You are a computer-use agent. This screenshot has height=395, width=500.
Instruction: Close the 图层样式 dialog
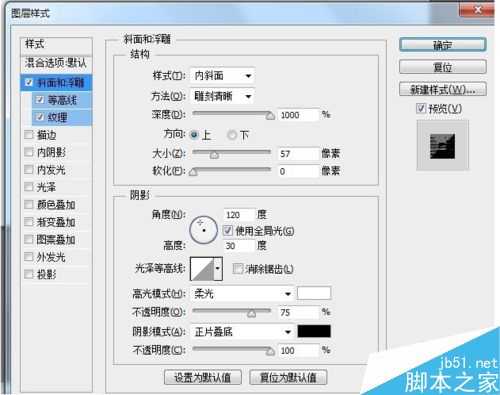tap(477, 10)
